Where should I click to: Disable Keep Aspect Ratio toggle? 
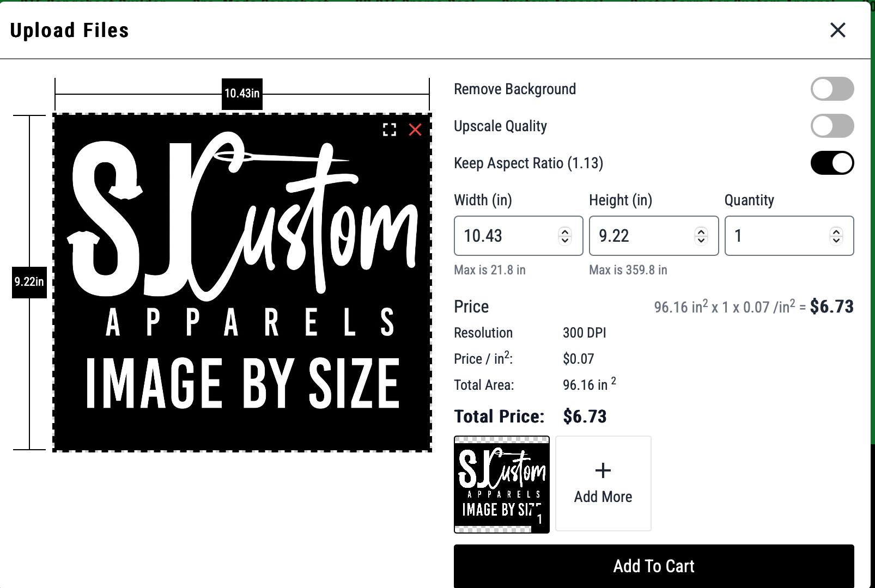point(832,163)
